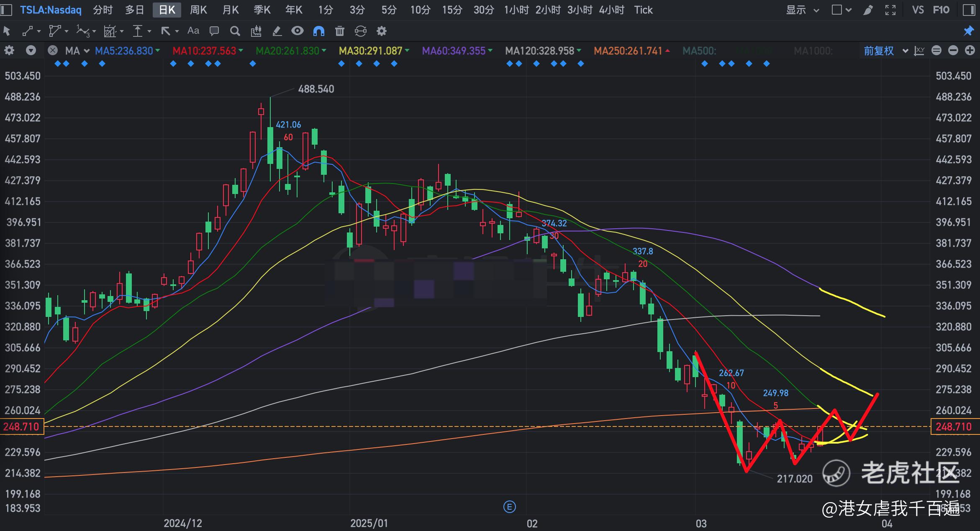Open the F10 company info
The image size is (980, 531).
click(x=941, y=10)
